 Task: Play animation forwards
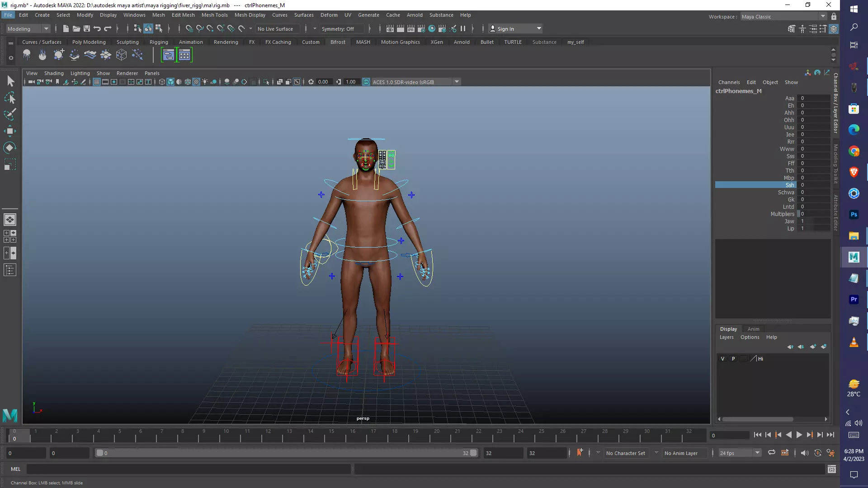[799, 435]
